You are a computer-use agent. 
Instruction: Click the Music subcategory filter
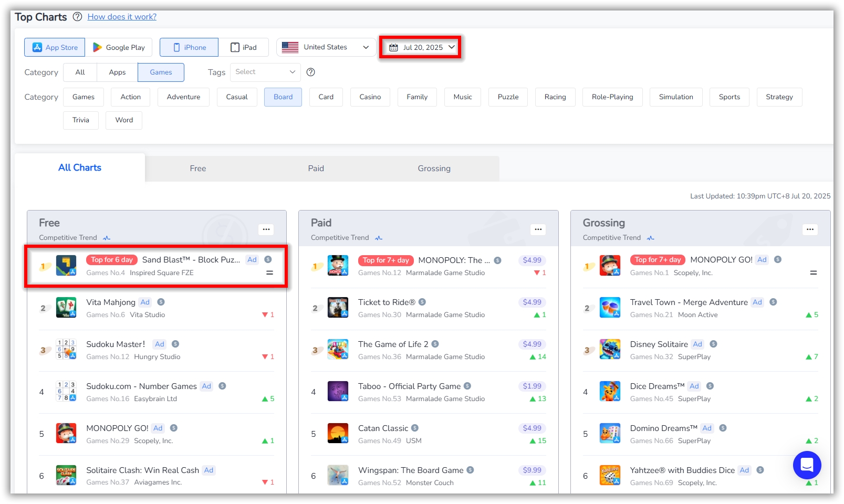[x=463, y=97]
